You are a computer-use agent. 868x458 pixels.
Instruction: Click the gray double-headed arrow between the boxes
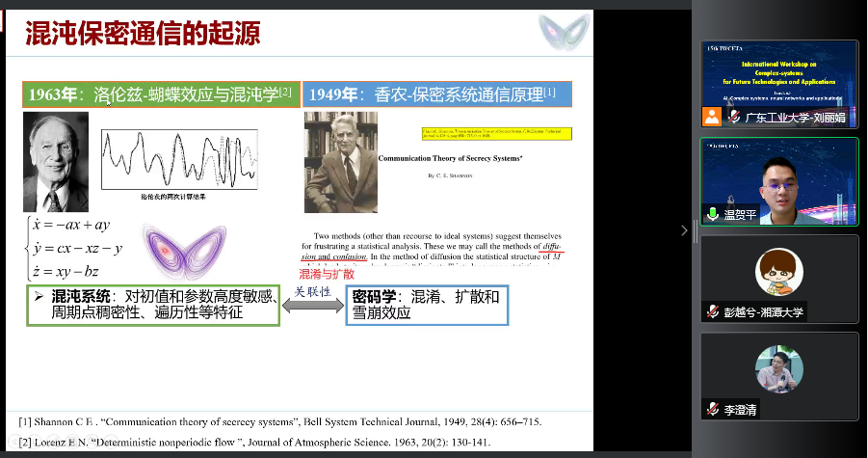313,306
